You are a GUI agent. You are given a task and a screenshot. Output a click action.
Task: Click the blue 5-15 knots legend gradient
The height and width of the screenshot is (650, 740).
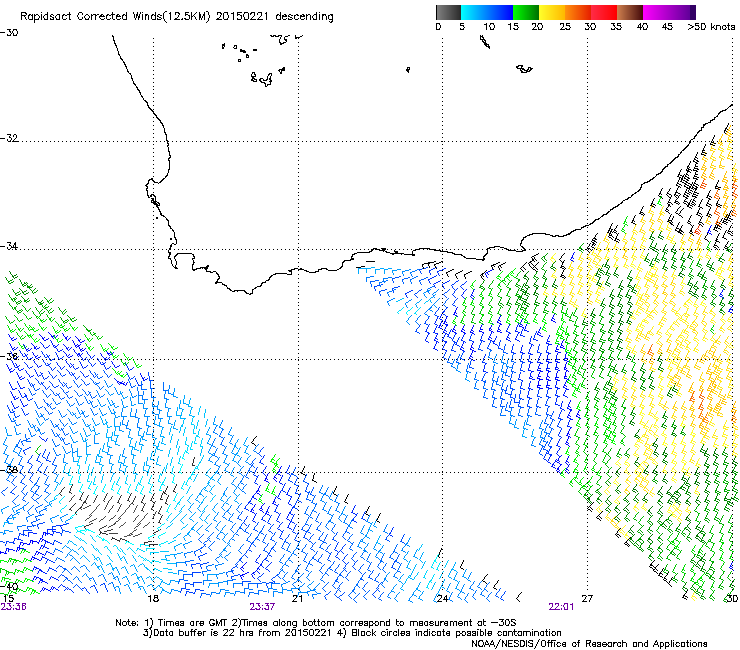click(x=487, y=12)
